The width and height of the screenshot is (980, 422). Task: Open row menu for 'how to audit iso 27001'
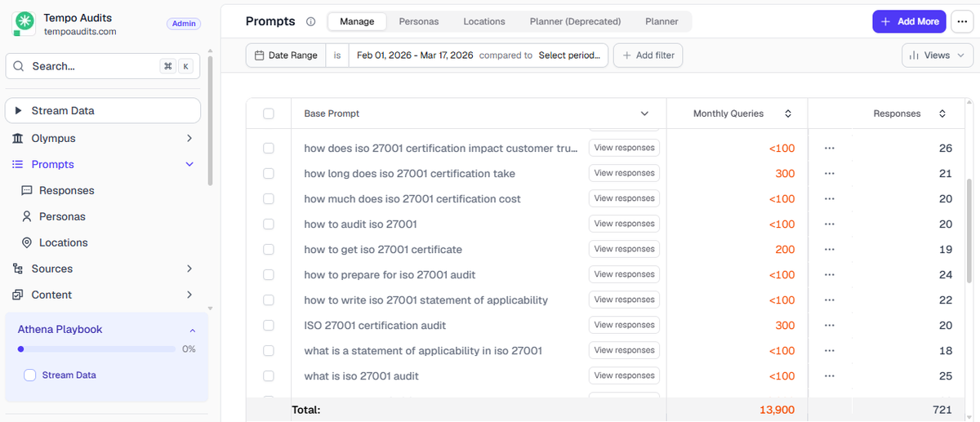[830, 224]
